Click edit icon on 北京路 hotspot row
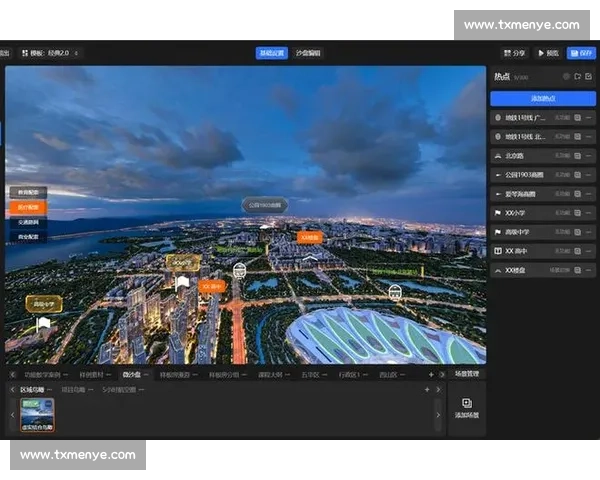The image size is (600, 480). tap(577, 156)
